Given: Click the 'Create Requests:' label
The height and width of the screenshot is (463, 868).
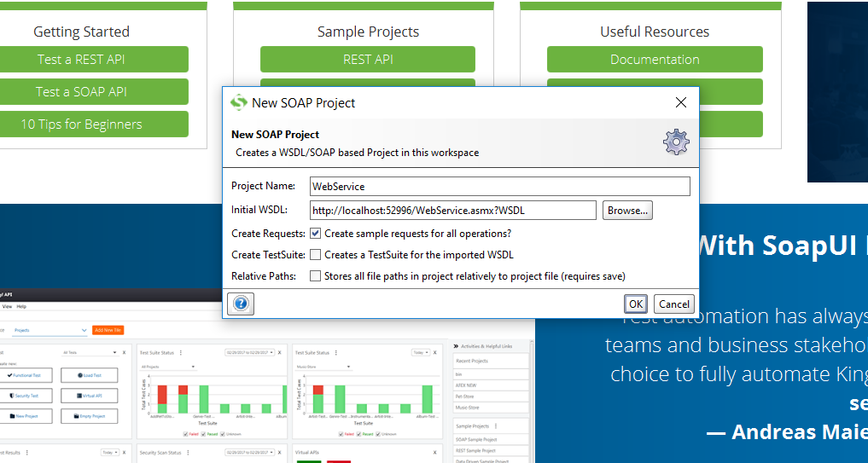Looking at the screenshot, I should coord(268,234).
